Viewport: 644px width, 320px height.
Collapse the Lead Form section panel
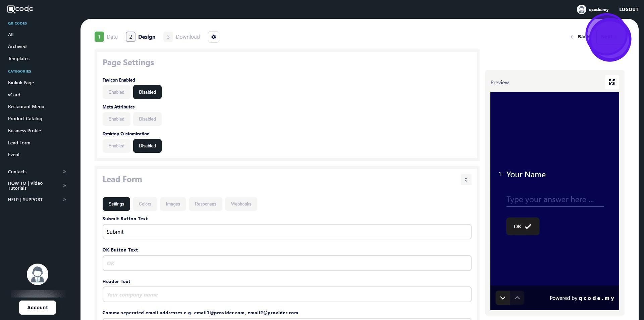click(466, 180)
